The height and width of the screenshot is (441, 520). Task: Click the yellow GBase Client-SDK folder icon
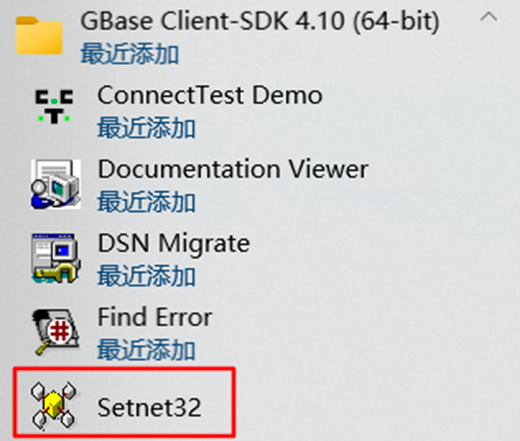(39, 35)
